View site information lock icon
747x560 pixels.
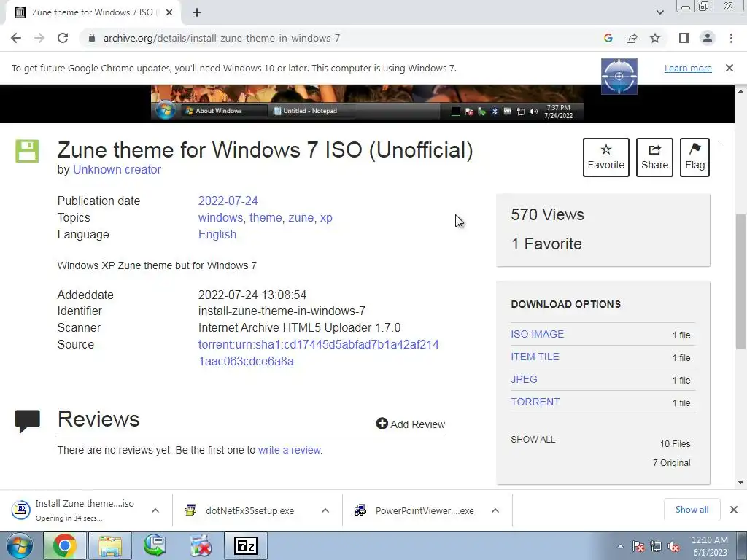click(x=91, y=38)
